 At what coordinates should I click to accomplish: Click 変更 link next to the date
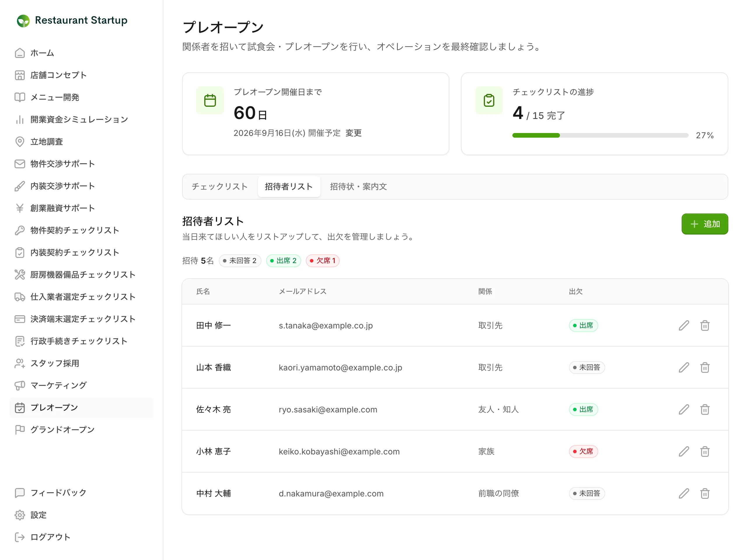click(x=354, y=133)
